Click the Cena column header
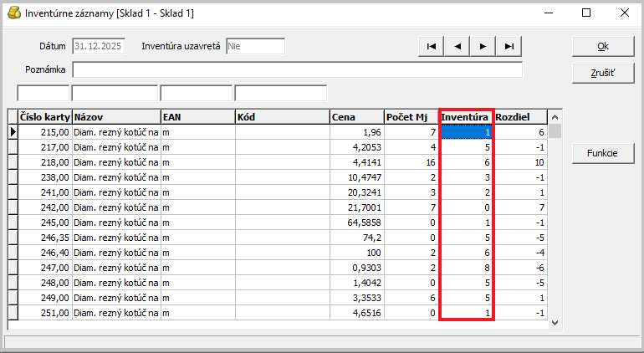Image resolution: width=644 pixels, height=353 pixels. coord(355,117)
